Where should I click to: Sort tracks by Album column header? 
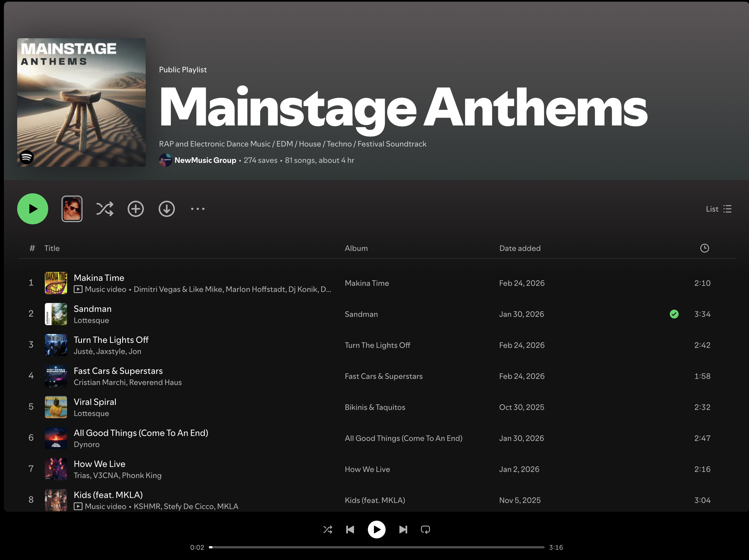[356, 248]
